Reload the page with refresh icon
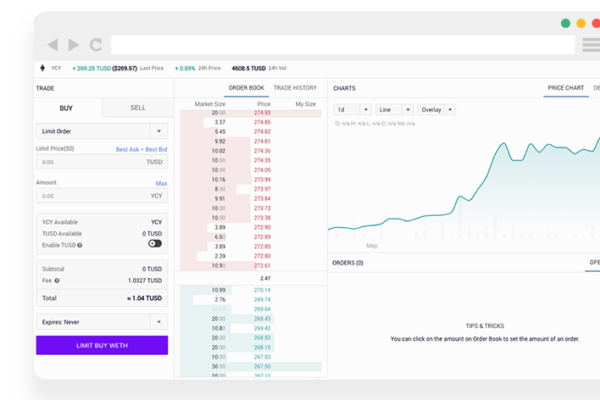 point(96,45)
